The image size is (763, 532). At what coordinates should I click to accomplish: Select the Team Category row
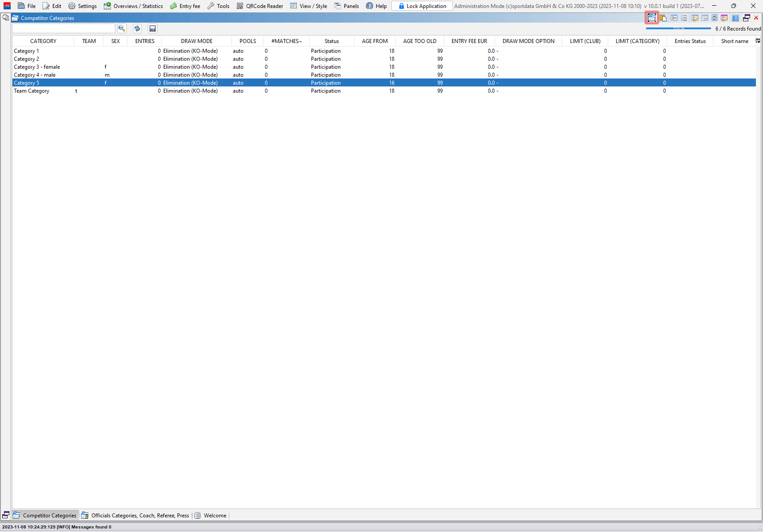tap(31, 91)
